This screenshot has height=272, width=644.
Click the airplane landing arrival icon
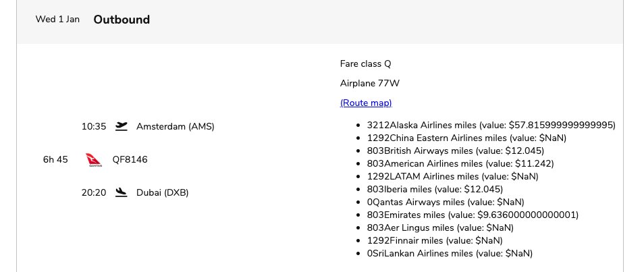pos(121,192)
